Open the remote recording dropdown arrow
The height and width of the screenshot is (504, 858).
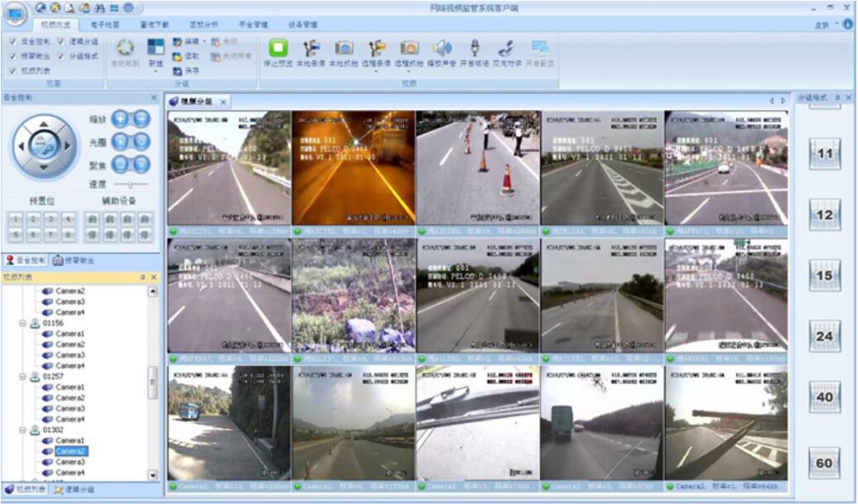pos(377,71)
